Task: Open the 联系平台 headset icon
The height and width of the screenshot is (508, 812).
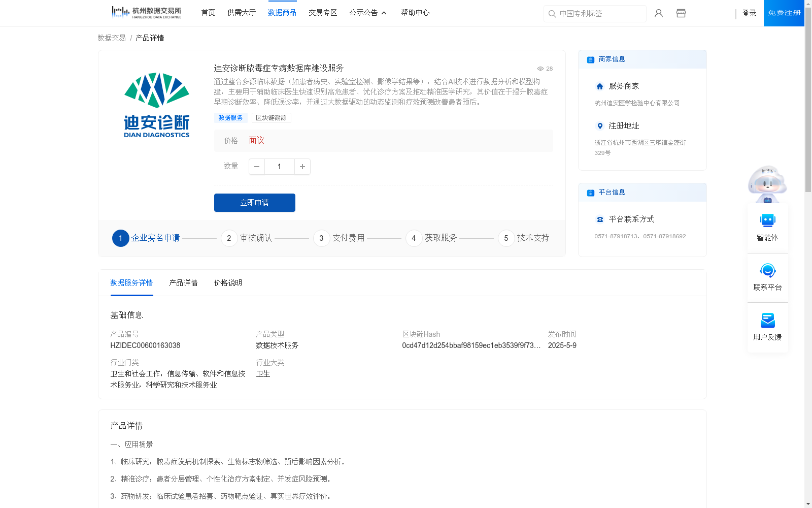Action: 768,270
